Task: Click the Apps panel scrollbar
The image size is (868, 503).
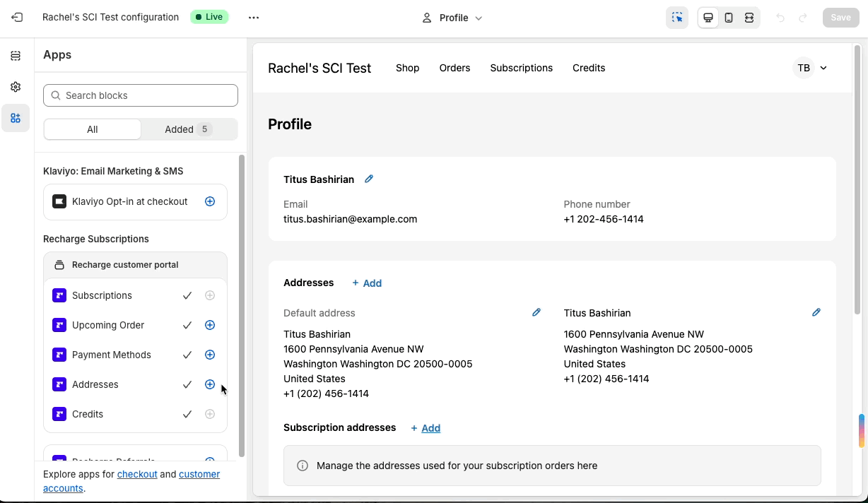Action: pyautogui.click(x=242, y=305)
